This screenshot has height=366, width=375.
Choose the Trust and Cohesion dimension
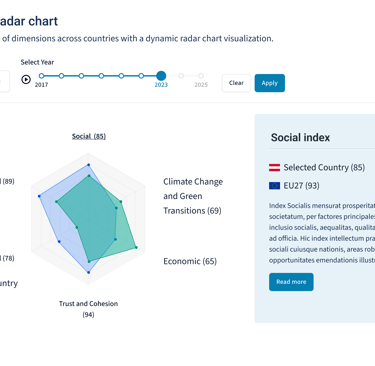pyautogui.click(x=88, y=309)
